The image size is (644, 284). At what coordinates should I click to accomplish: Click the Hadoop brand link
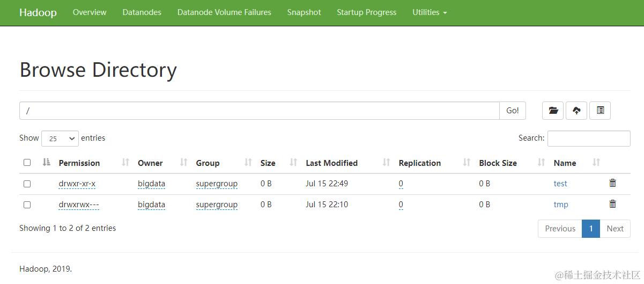tap(38, 12)
